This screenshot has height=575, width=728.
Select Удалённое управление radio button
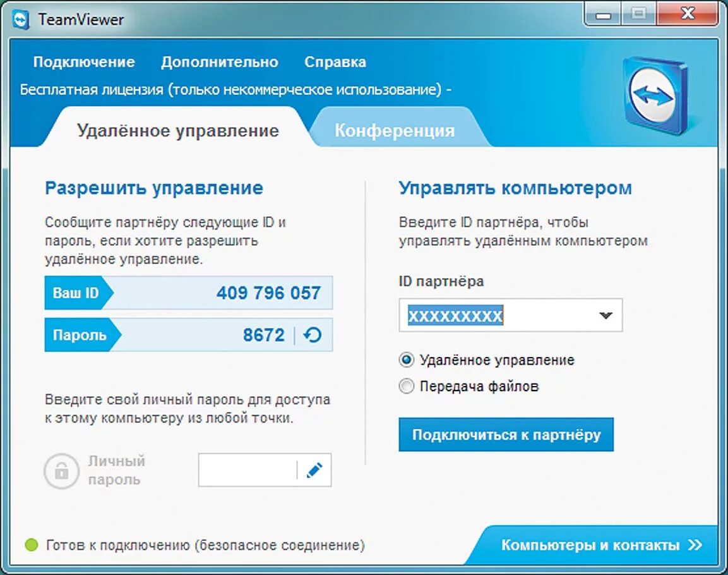pos(407,360)
